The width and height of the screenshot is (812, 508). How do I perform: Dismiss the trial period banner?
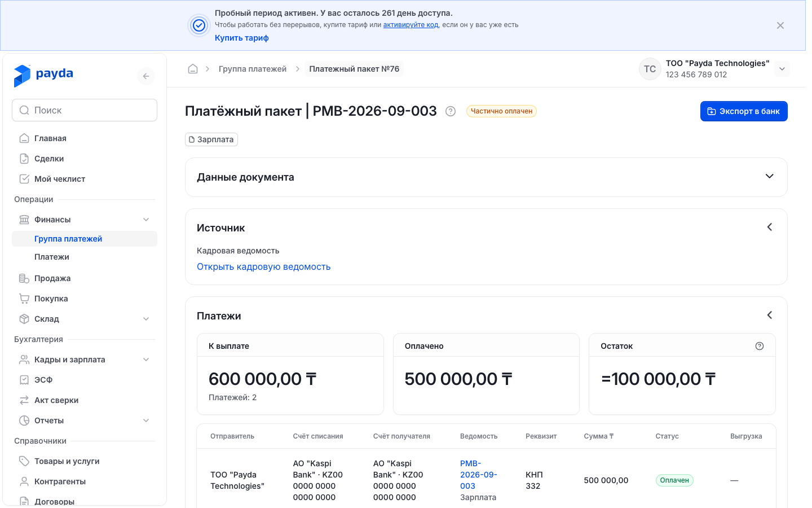(x=780, y=25)
